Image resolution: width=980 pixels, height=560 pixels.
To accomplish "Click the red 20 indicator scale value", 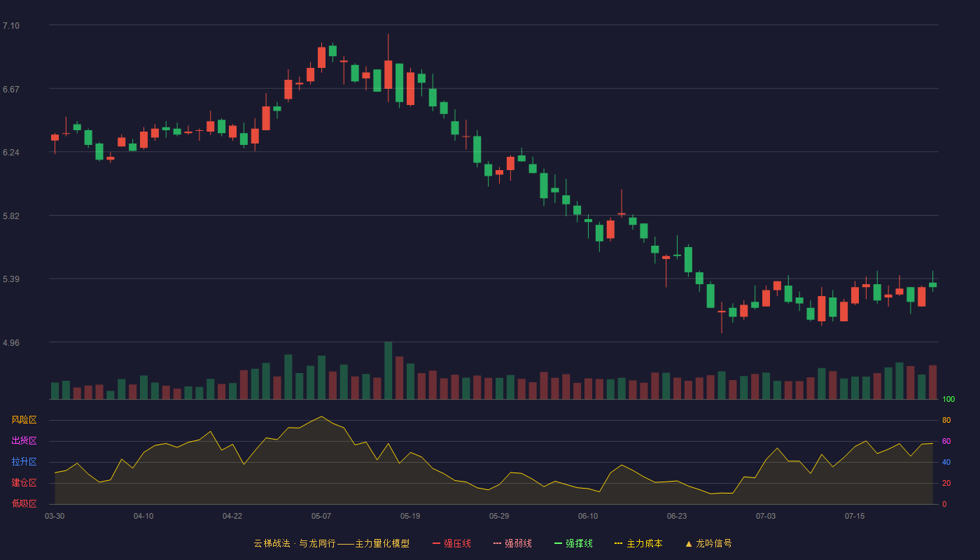I will 946,483.
